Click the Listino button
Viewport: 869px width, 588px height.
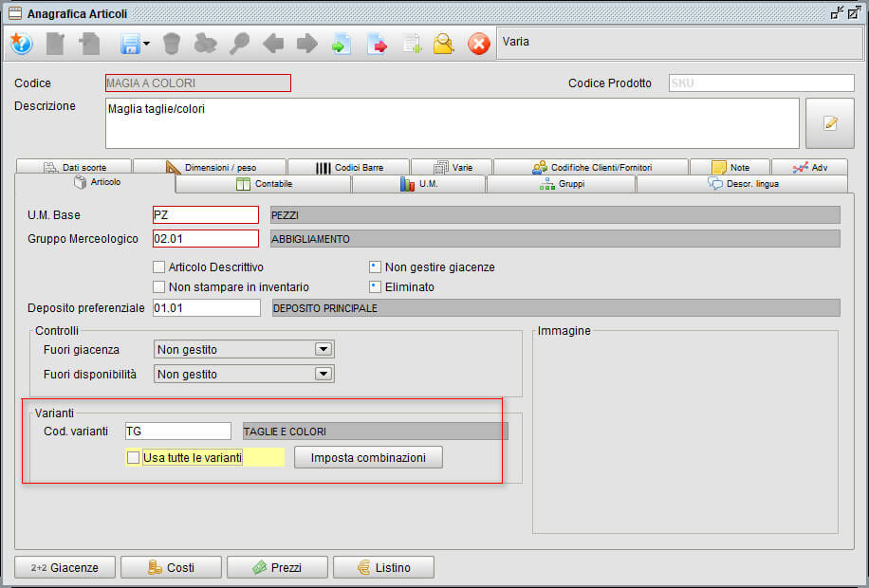(383, 566)
